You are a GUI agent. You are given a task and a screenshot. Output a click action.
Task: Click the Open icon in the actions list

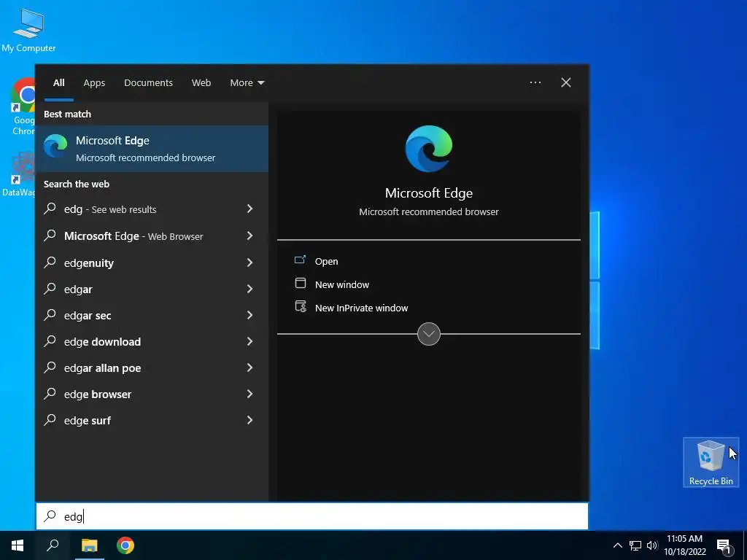[300, 260]
